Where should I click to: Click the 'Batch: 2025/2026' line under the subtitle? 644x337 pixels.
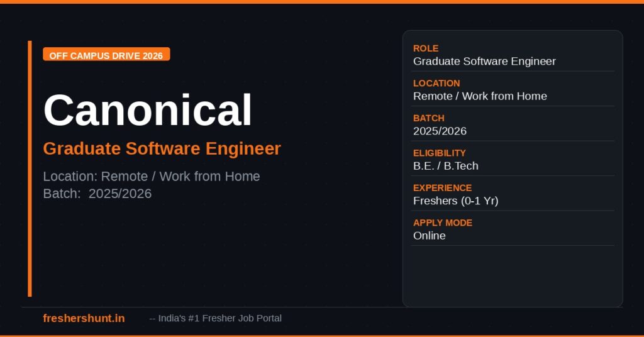pos(97,194)
